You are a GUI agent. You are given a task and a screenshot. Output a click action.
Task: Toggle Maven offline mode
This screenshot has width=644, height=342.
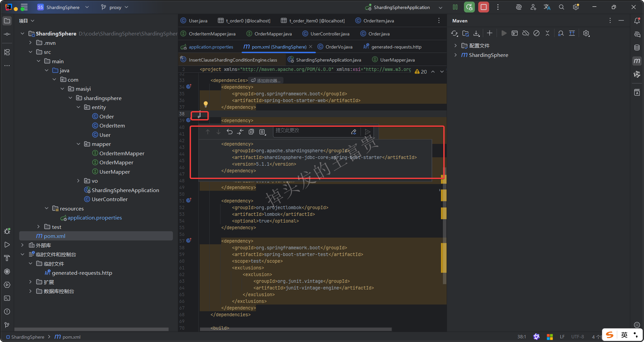point(526,33)
